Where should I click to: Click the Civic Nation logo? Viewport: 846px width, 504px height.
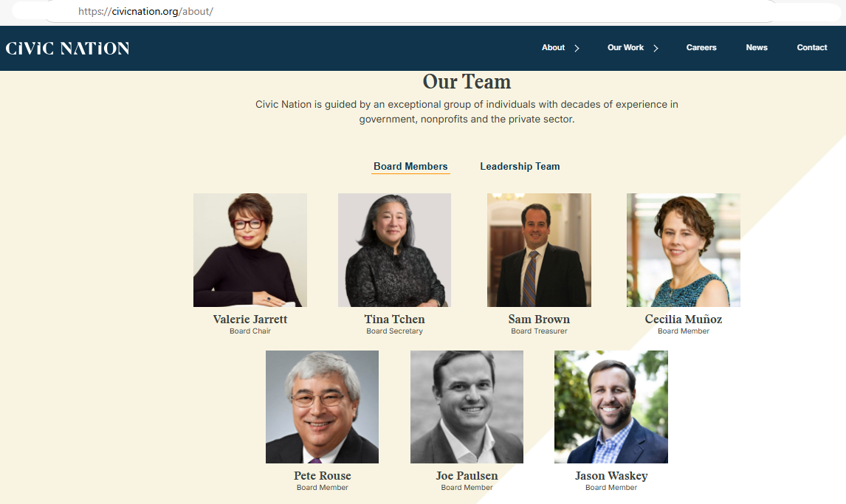click(x=67, y=49)
